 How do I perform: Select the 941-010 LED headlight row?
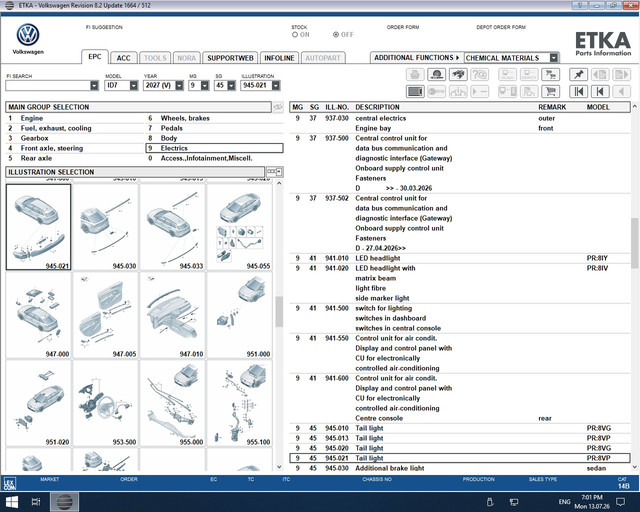pos(460,258)
